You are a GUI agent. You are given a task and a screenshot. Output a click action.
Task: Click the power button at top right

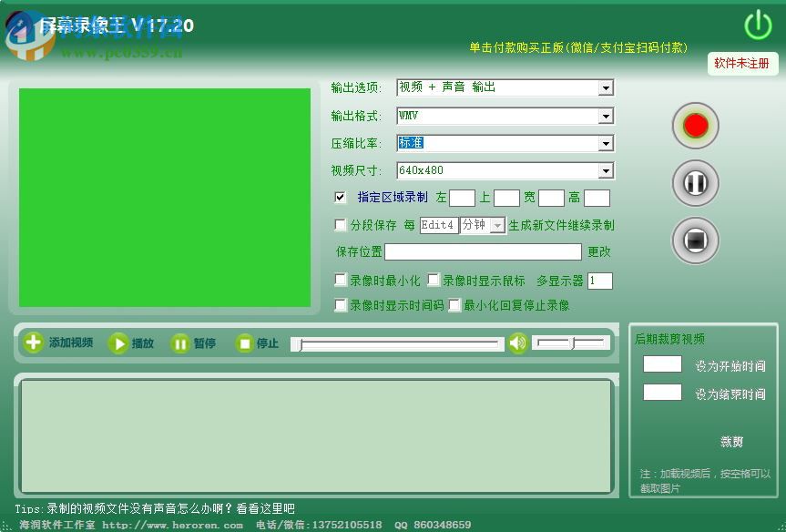click(759, 26)
